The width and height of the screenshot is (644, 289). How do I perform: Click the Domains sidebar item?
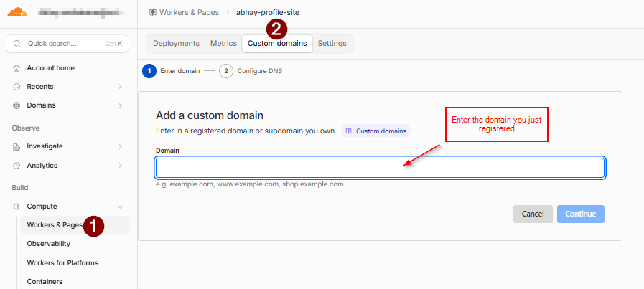click(x=69, y=105)
